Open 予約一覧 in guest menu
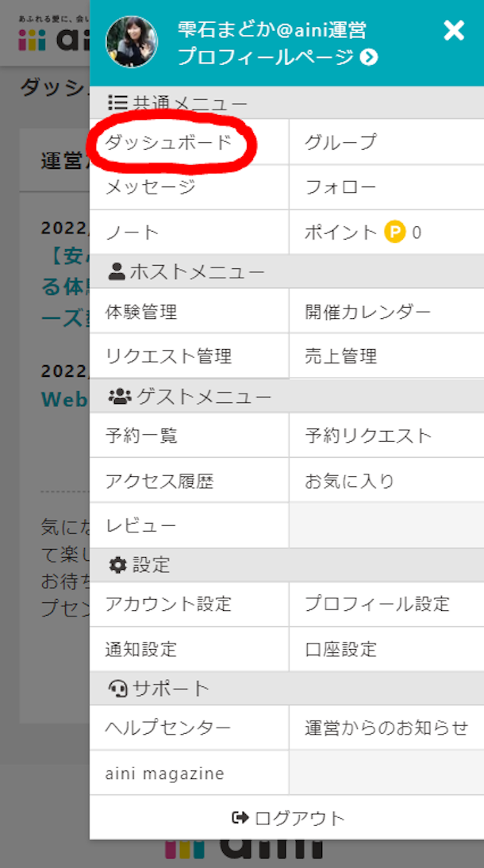The image size is (484, 868). click(141, 436)
